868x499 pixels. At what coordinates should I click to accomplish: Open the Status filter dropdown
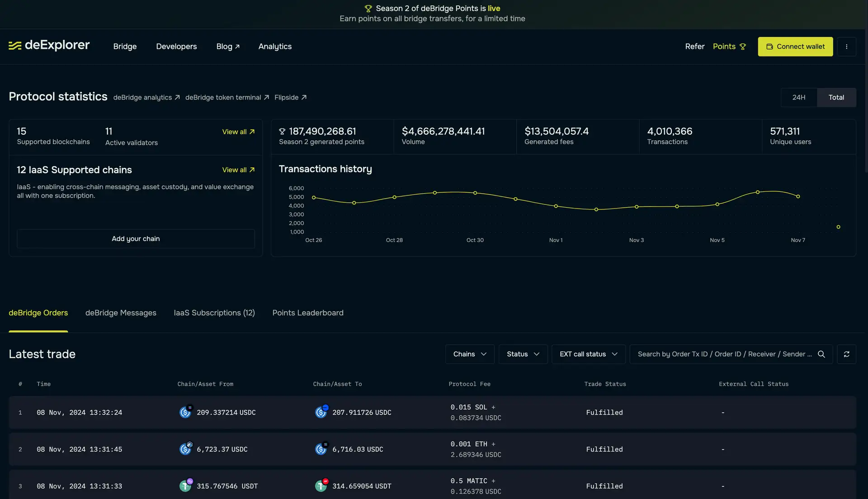coord(523,354)
